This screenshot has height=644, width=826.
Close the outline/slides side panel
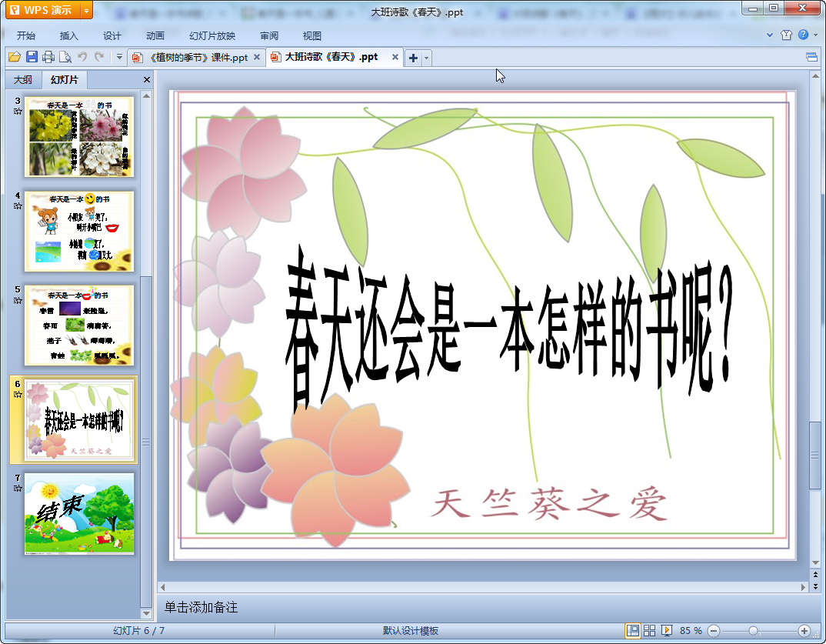(147, 80)
